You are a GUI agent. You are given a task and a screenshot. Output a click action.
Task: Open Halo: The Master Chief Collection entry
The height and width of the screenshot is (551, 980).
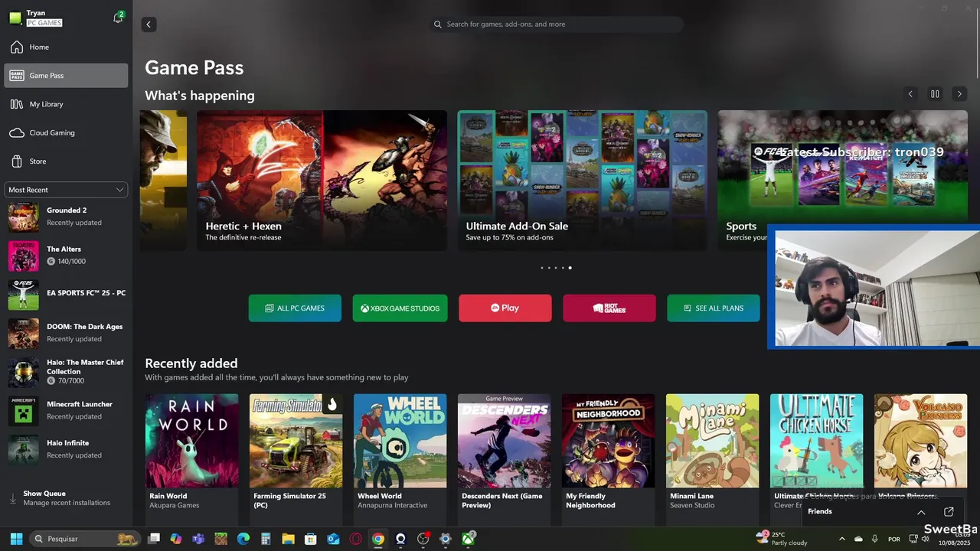coord(67,372)
